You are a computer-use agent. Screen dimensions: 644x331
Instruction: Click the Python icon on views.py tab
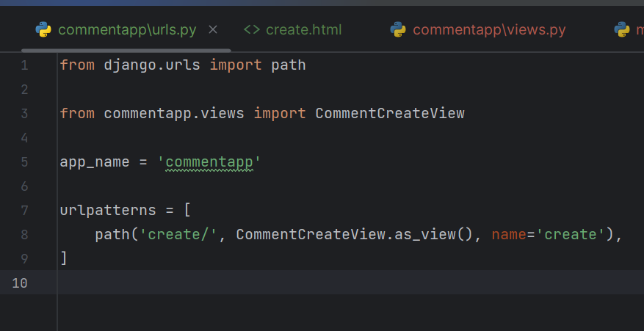point(397,29)
